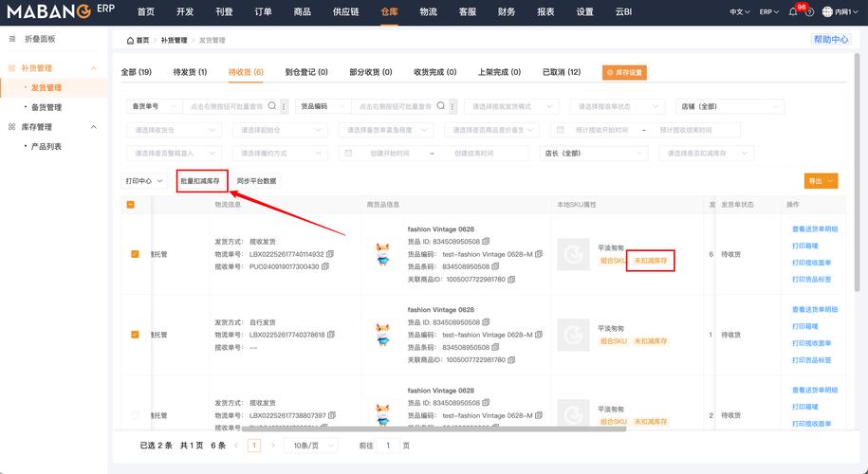Click 打印货品标签 in first row
This screenshot has height=474, width=868.
pyautogui.click(x=811, y=280)
